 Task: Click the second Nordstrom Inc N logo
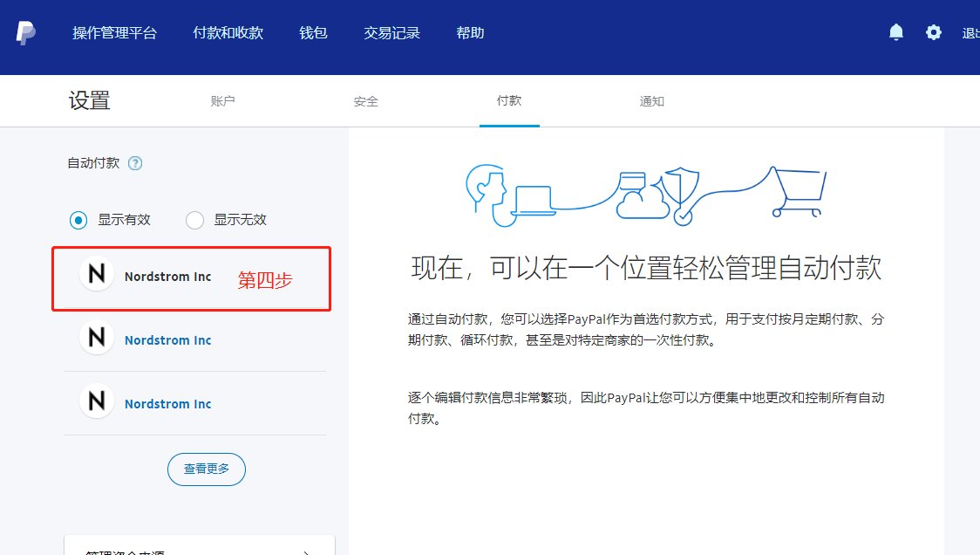[96, 339]
